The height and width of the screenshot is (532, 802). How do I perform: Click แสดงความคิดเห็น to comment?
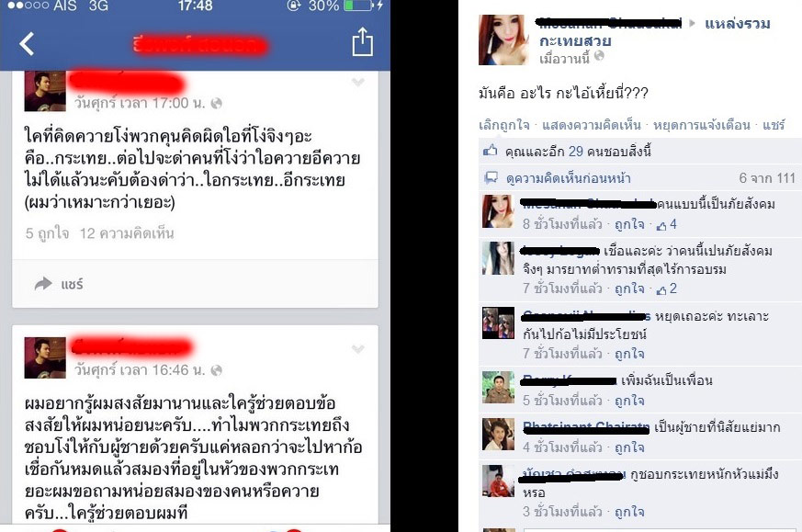[592, 125]
